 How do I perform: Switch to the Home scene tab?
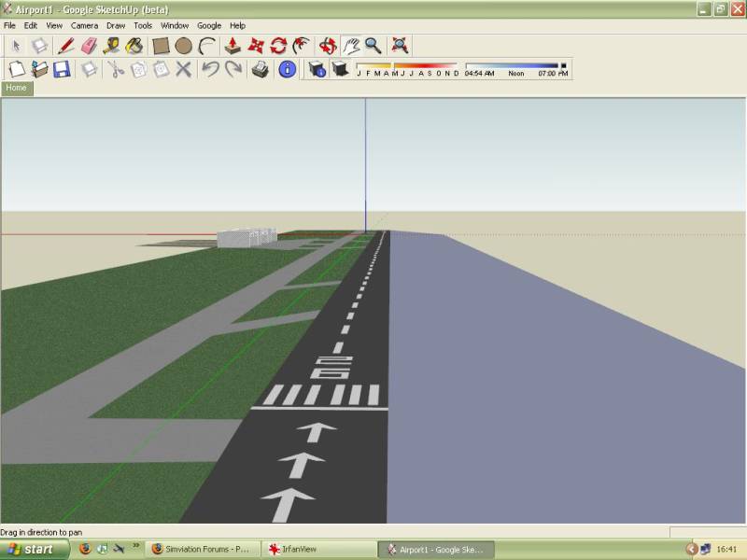[17, 88]
